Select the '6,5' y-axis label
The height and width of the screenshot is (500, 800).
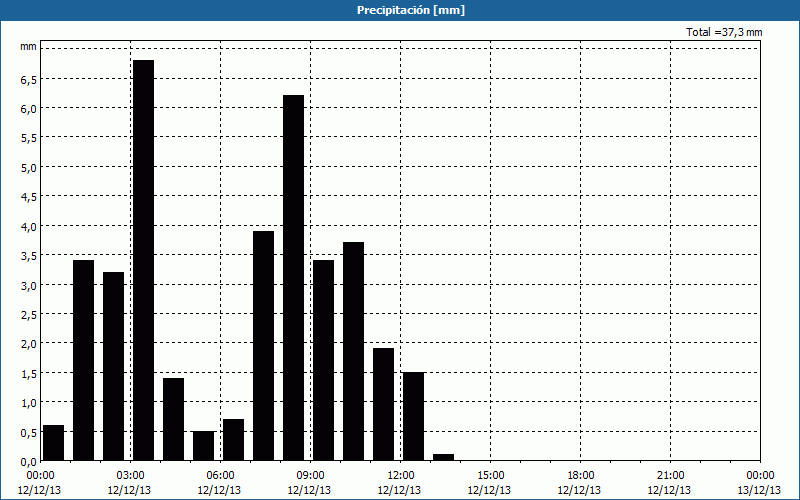point(29,80)
